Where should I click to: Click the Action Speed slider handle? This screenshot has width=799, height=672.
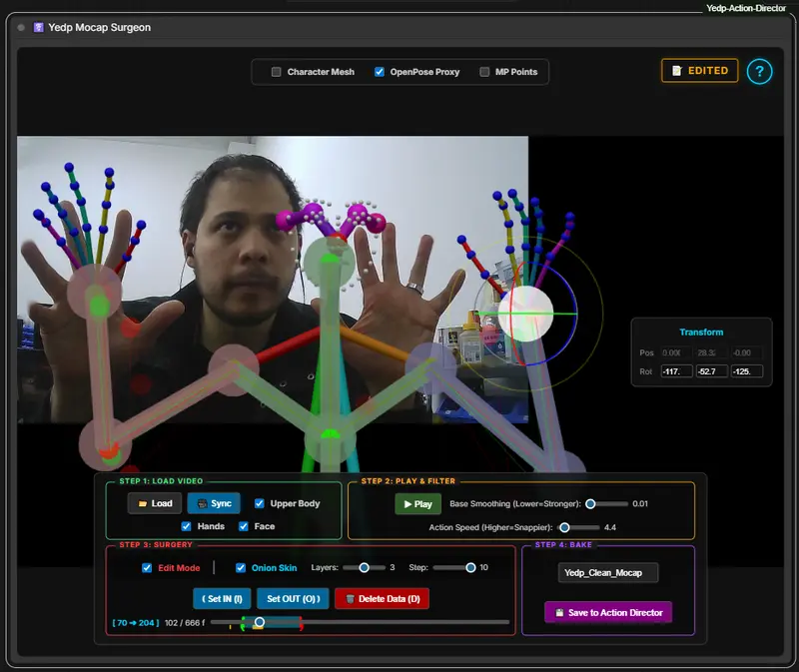(x=564, y=527)
